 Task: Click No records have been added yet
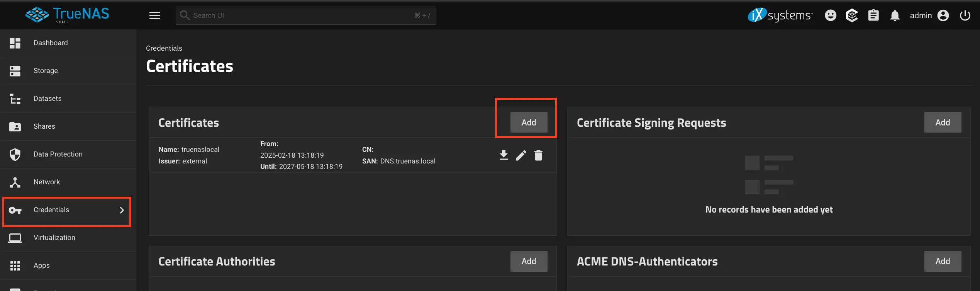(769, 209)
